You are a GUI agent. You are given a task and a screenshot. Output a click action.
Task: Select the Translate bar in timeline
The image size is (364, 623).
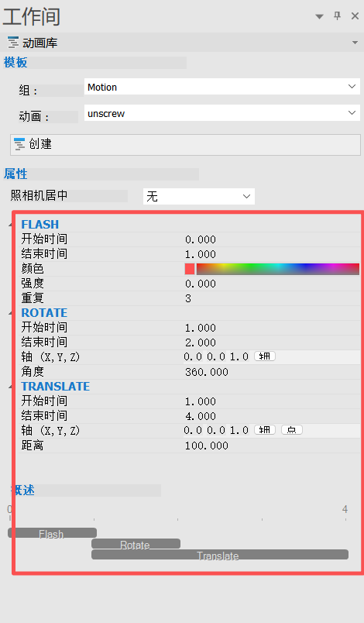220,555
